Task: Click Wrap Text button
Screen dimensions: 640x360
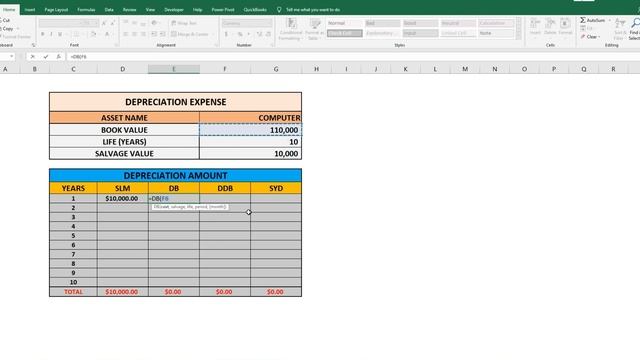Action: tap(184, 23)
